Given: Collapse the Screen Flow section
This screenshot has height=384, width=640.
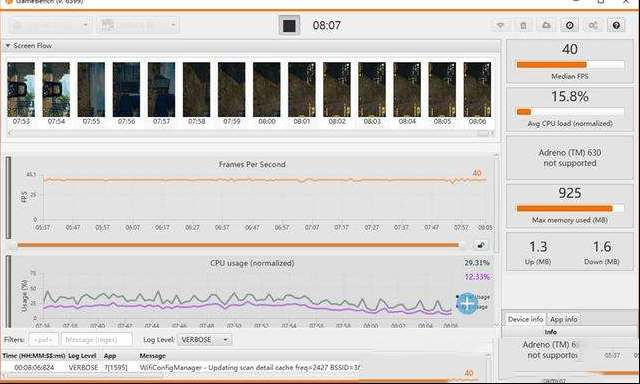Looking at the screenshot, I should [8, 46].
